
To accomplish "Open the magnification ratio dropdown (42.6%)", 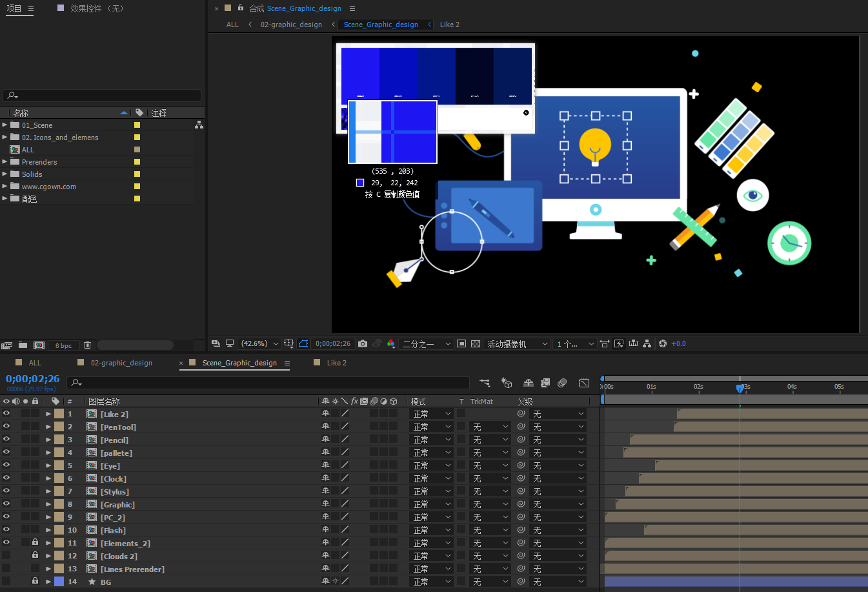I will point(259,344).
